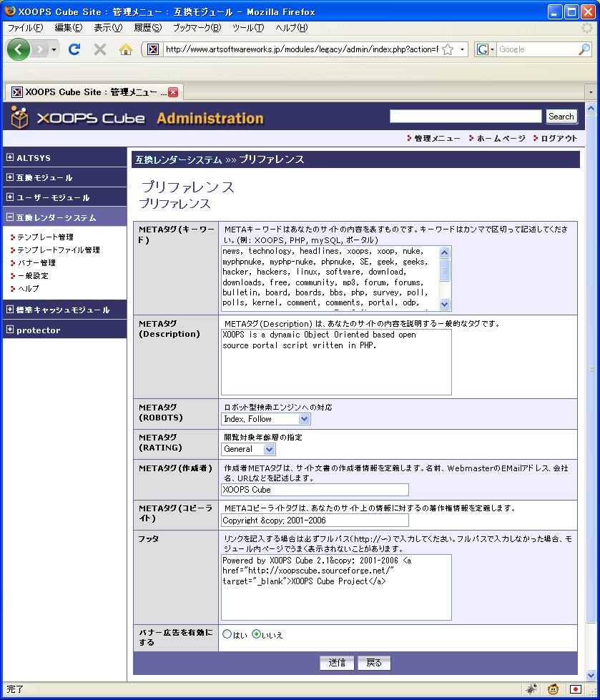Open the ファイル menu
This screenshot has width=600, height=700.
pyautogui.click(x=26, y=28)
